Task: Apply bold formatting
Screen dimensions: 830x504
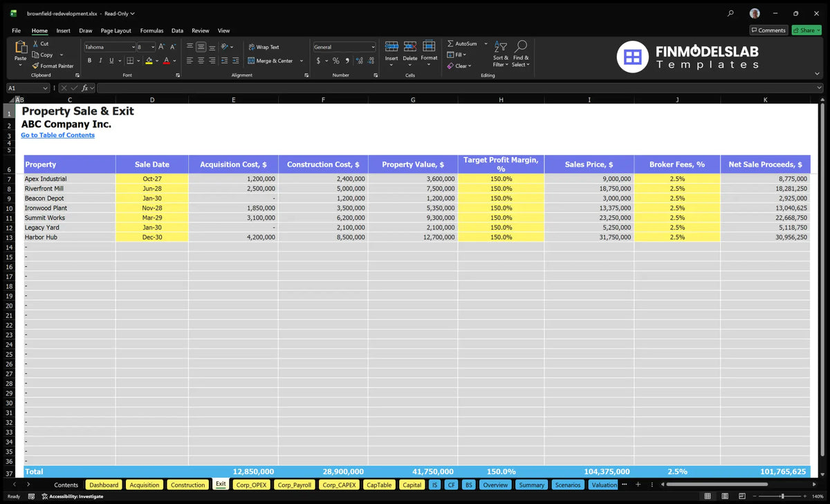Action: (90, 61)
